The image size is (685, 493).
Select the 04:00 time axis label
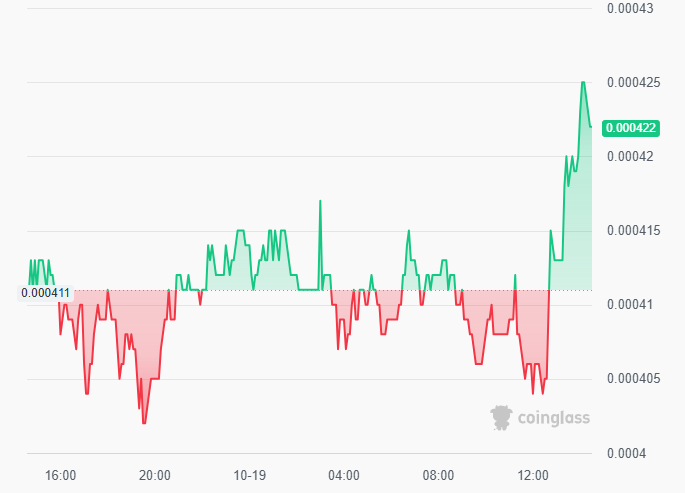(343, 475)
